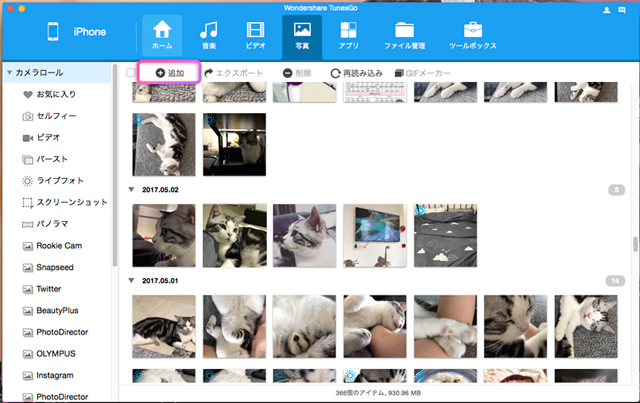640x403 pixels.
Task: Select first photo under 2017.05.01
Action: coord(164,327)
